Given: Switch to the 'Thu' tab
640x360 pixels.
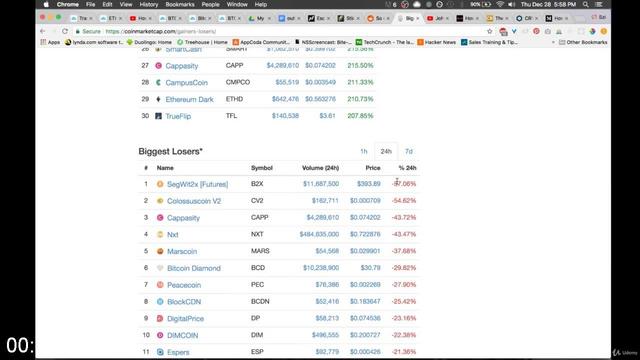Looking at the screenshot, I should (497, 18).
